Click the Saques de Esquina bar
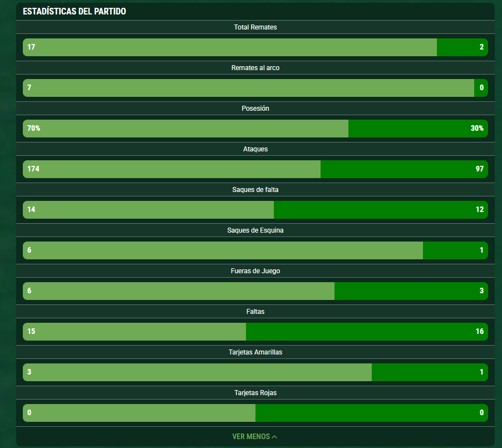Viewport: 502px width, 448px height. coord(255,250)
